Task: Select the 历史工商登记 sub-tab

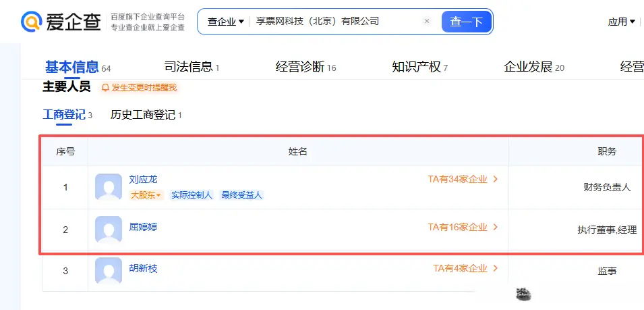Action: 146,115
